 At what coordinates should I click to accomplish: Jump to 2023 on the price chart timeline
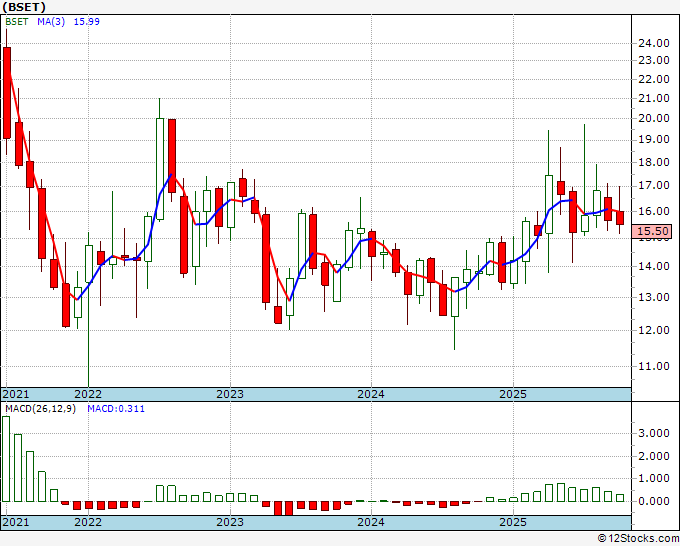click(x=230, y=394)
